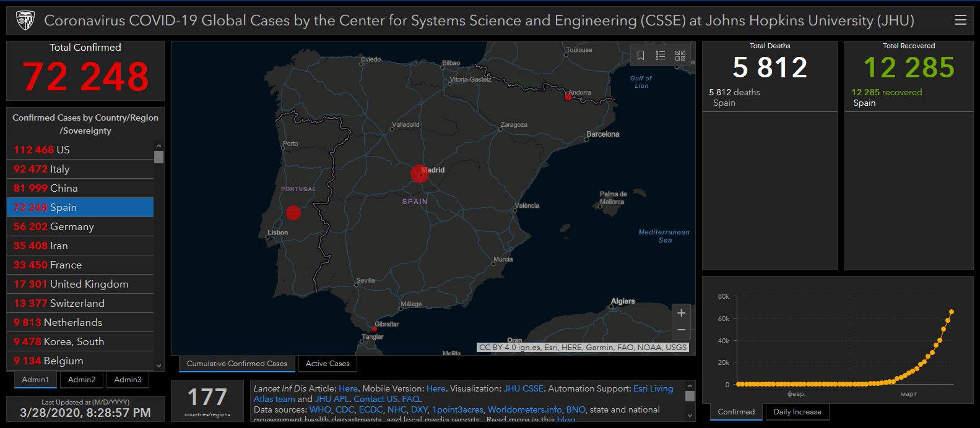Click the 5 812 deaths Spain entry

(x=770, y=98)
